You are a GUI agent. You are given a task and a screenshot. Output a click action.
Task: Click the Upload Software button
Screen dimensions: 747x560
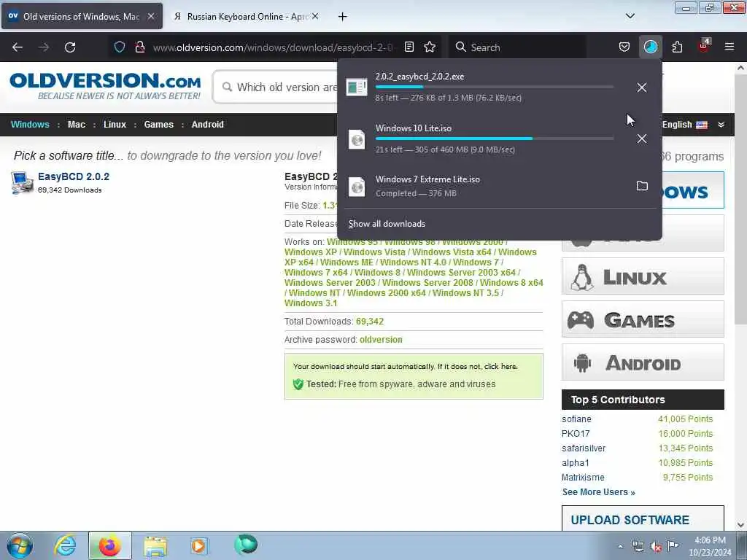(643, 519)
